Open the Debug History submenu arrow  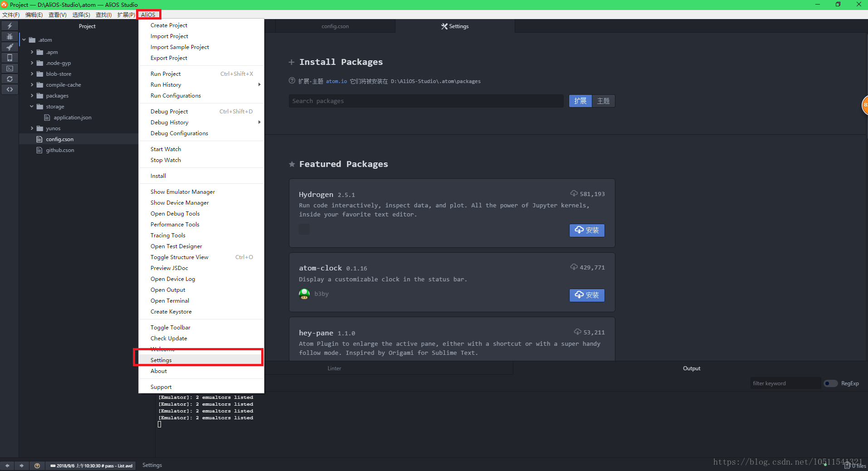coord(259,122)
